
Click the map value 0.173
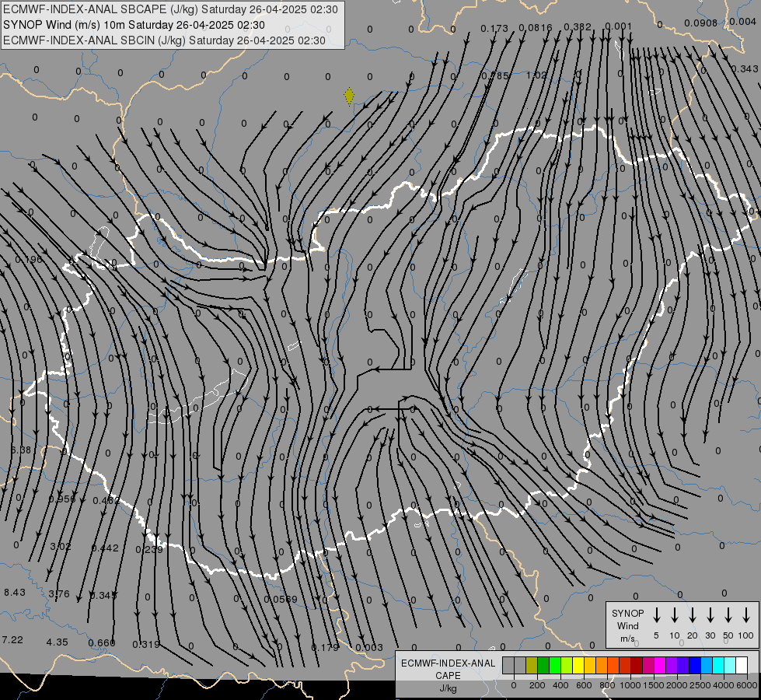point(494,29)
